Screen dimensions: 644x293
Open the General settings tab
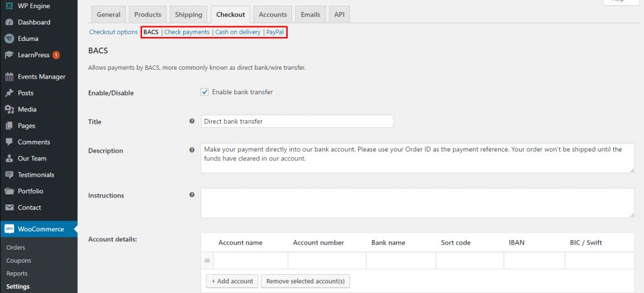tap(109, 14)
